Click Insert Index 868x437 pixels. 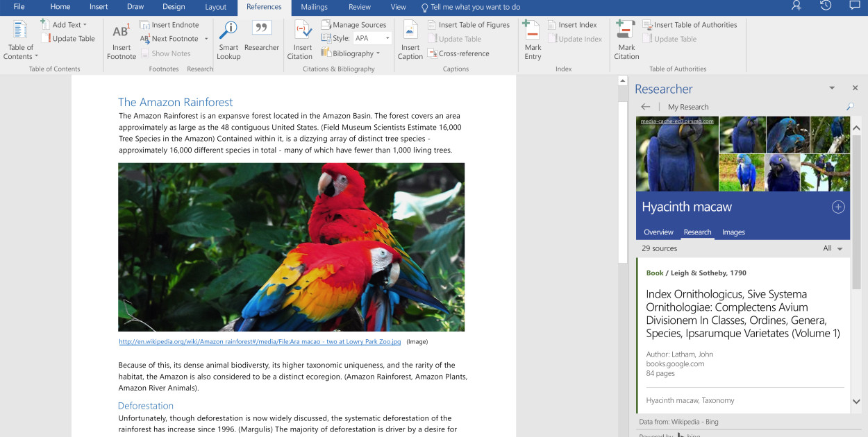(x=572, y=25)
